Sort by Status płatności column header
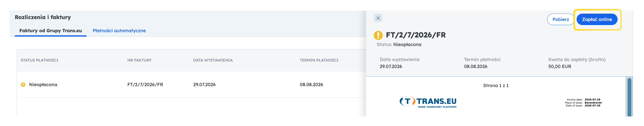The image size is (644, 126). coord(40,60)
